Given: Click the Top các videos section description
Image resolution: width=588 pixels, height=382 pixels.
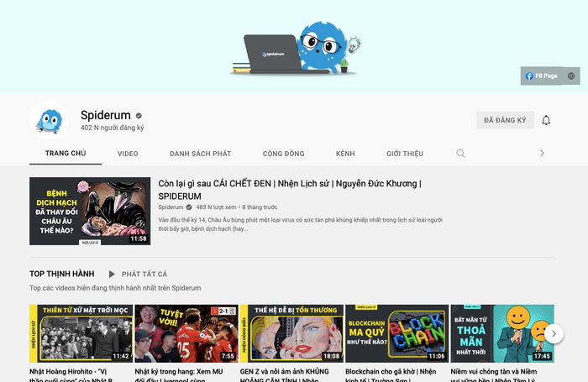Looking at the screenshot, I should [x=115, y=288].
